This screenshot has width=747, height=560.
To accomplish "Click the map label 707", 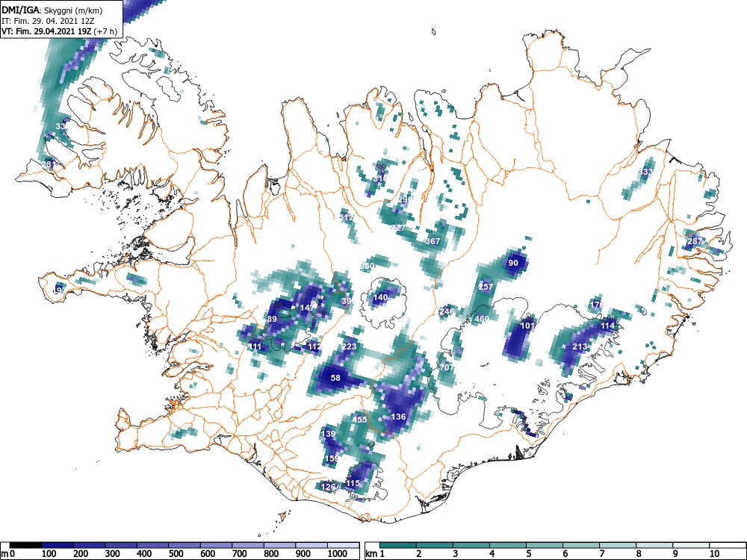I will [447, 367].
